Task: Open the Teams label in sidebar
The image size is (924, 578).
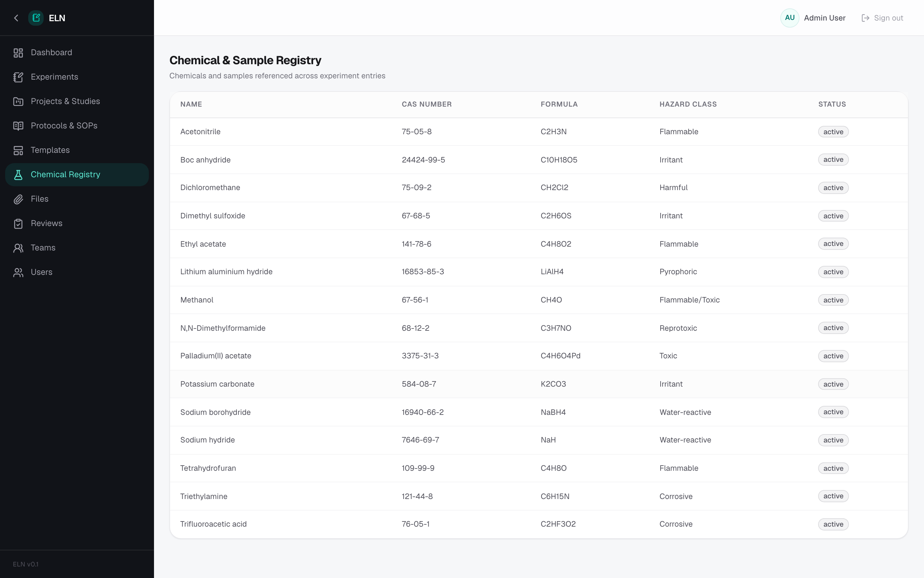Action: click(43, 248)
